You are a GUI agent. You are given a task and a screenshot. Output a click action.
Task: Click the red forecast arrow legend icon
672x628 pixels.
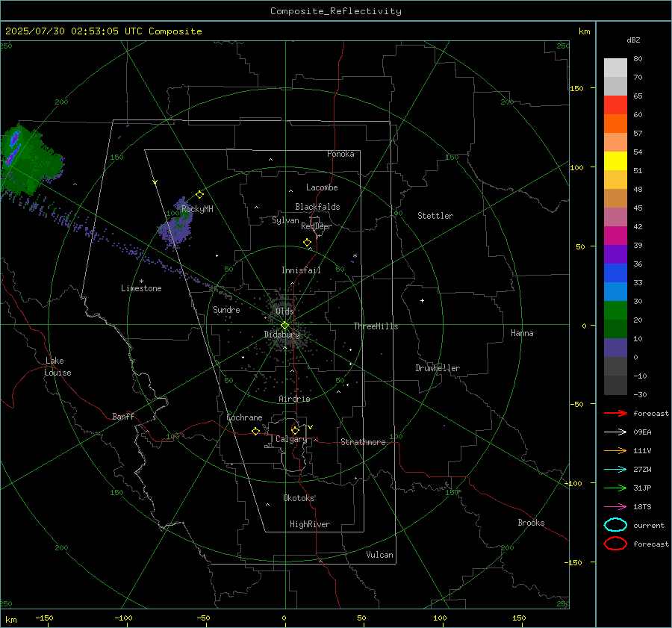tap(615, 413)
